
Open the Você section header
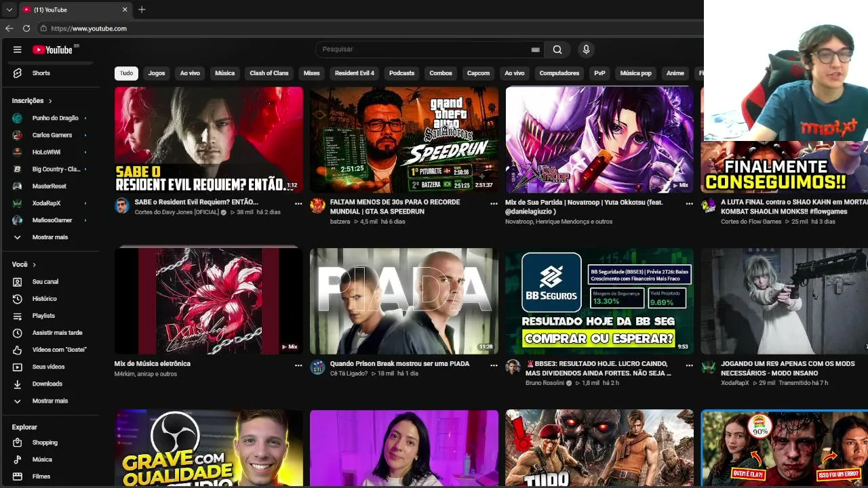pos(24,264)
